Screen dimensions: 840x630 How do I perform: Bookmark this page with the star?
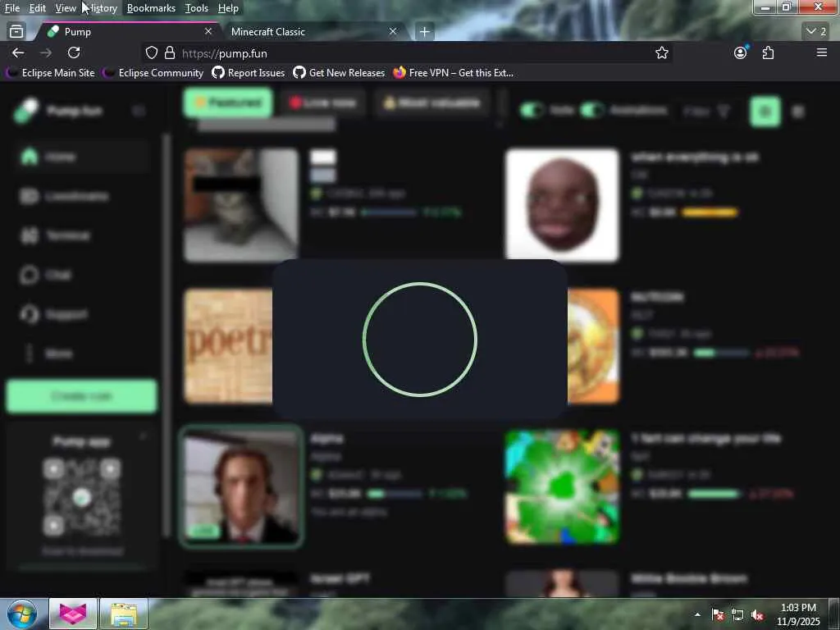tap(662, 52)
